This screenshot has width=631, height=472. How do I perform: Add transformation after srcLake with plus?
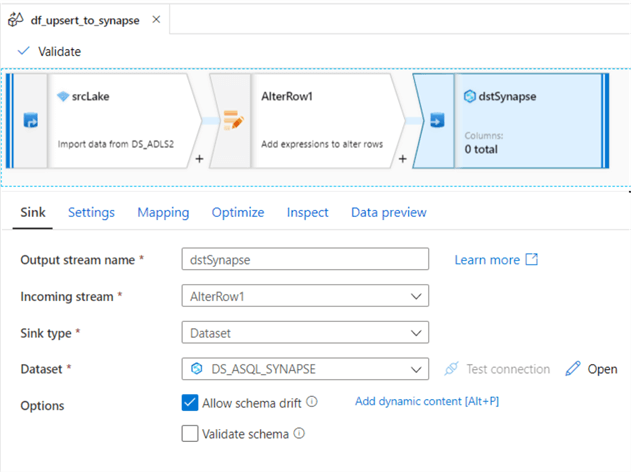click(199, 159)
